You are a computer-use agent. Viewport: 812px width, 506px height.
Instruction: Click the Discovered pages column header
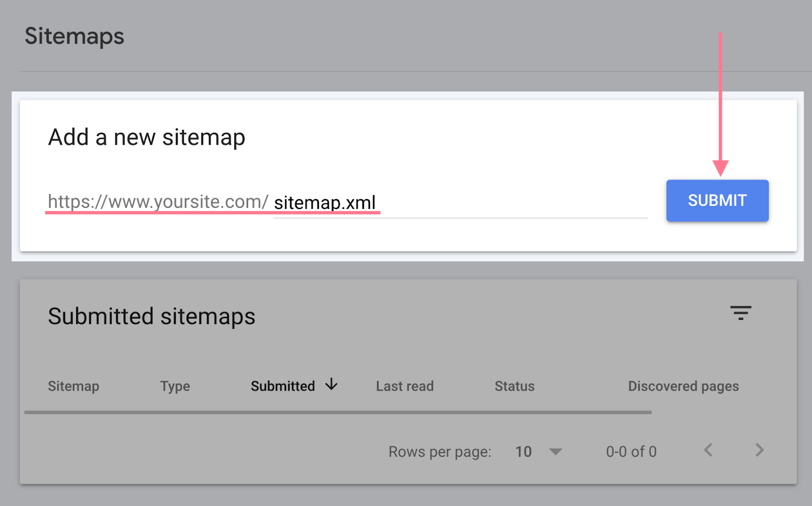coord(683,386)
